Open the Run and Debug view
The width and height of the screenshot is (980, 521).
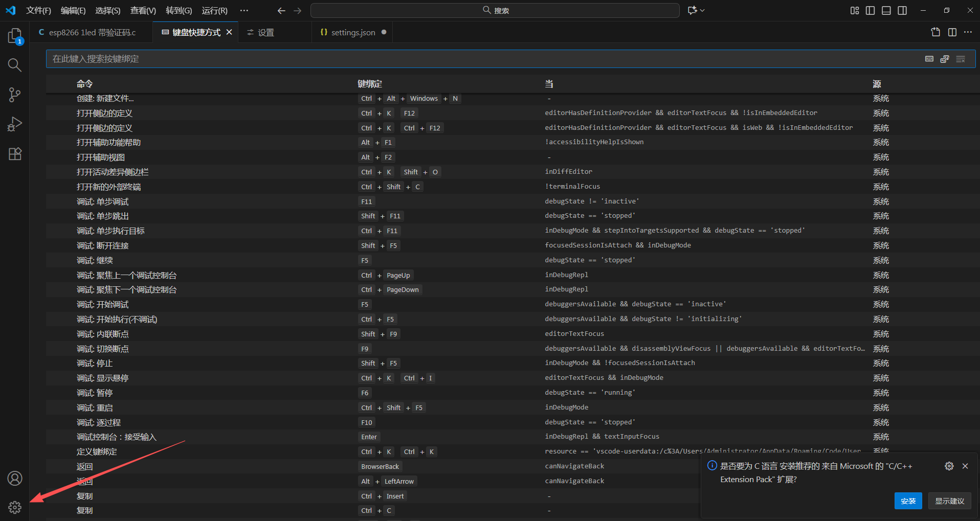pyautogui.click(x=15, y=124)
